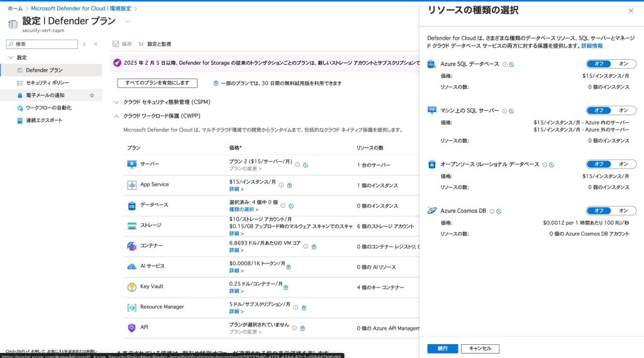
Task: Click the App Service plan icon
Action: coord(131,185)
